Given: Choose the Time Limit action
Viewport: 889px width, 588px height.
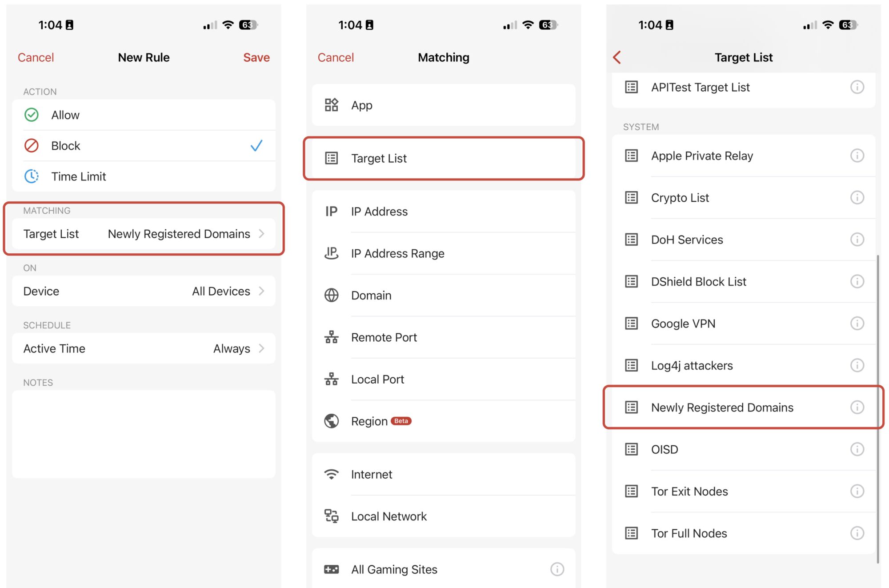Looking at the screenshot, I should (144, 176).
